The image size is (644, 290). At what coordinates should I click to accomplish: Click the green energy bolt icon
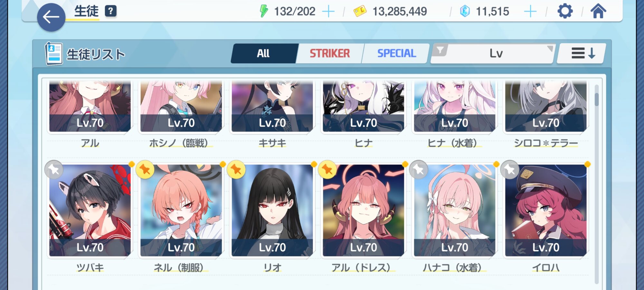pyautogui.click(x=264, y=11)
